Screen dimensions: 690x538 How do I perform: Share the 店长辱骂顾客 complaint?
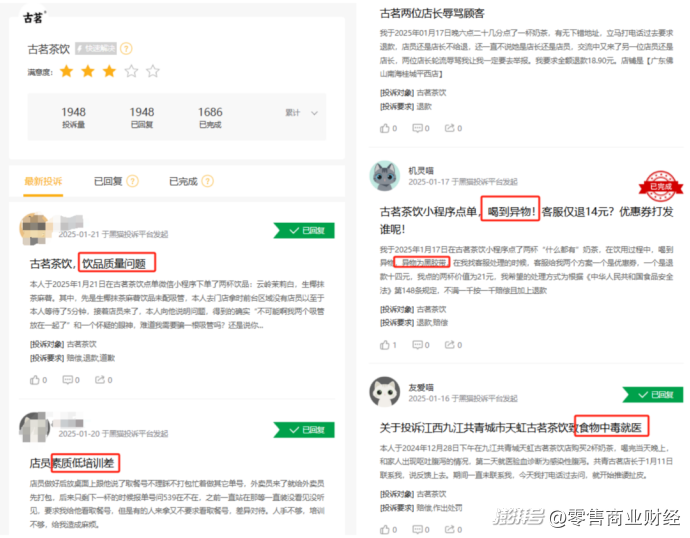pos(451,128)
